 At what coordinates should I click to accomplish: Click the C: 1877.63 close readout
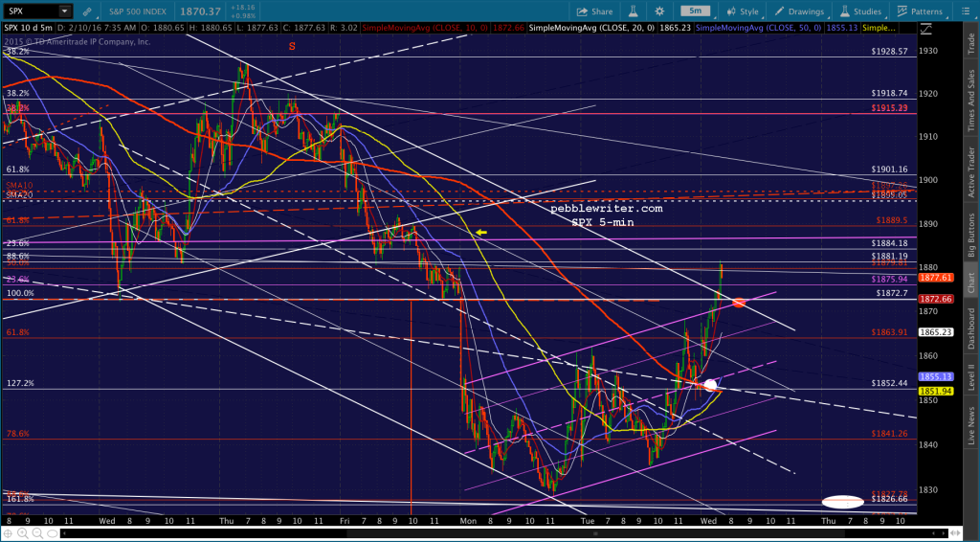coord(304,28)
